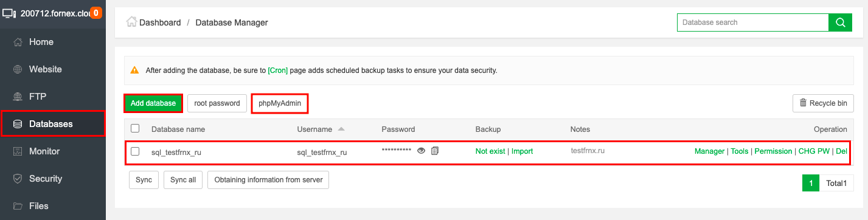Click the orange notification badge
Viewport: 868px width, 220px height.
click(95, 13)
